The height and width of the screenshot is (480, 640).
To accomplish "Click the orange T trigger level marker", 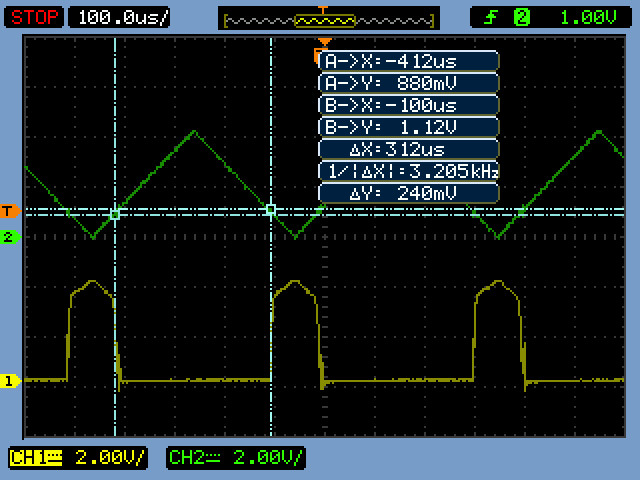I will click(9, 210).
